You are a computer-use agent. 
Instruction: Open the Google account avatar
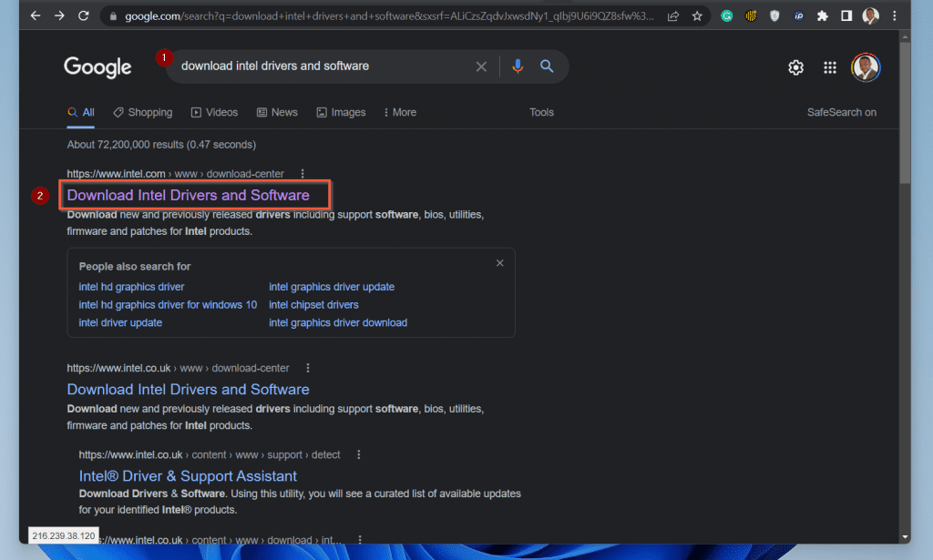click(x=866, y=67)
